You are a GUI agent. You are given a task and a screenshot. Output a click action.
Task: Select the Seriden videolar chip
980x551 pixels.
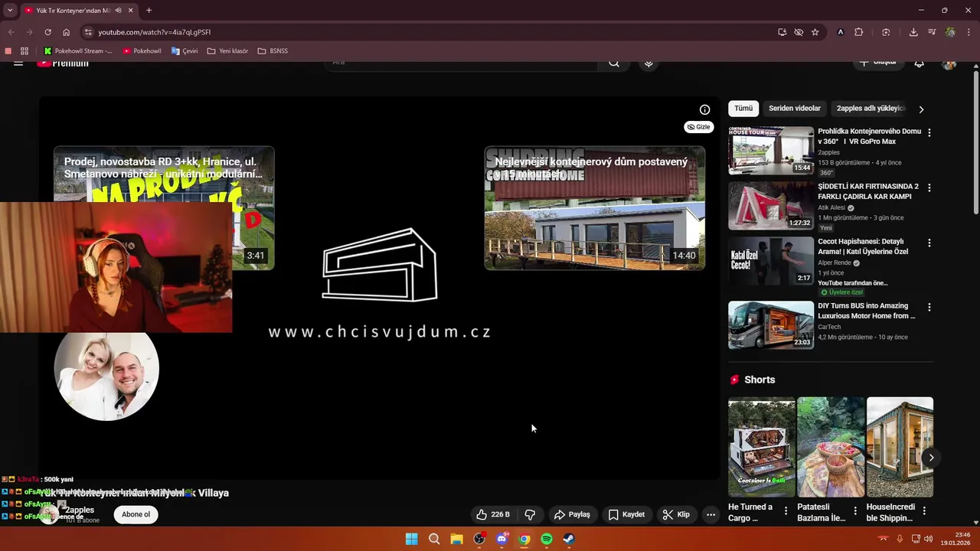[795, 109]
